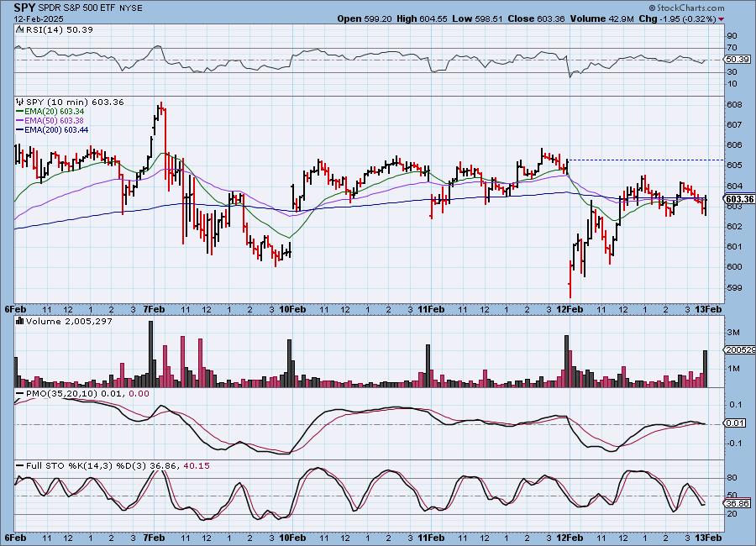Click the 30 level on RSI axis

732,72
